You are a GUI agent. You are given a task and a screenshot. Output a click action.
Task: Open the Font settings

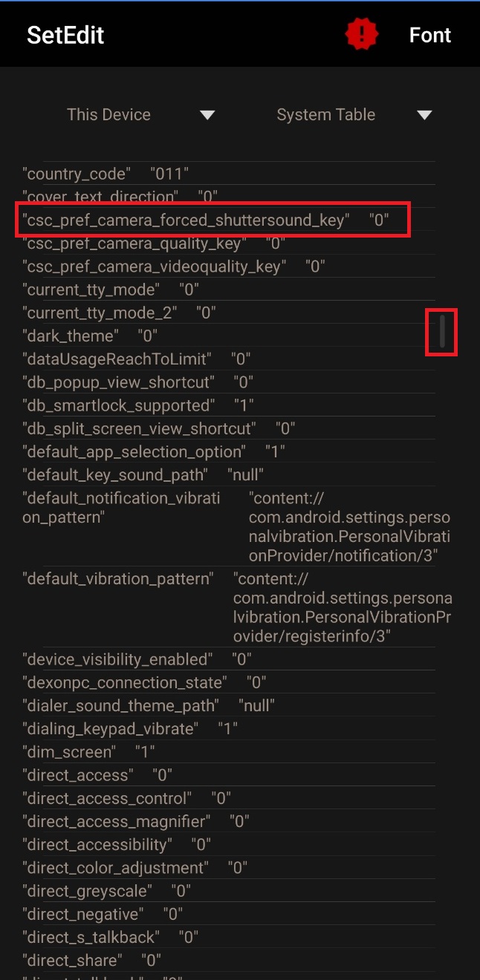tap(429, 34)
